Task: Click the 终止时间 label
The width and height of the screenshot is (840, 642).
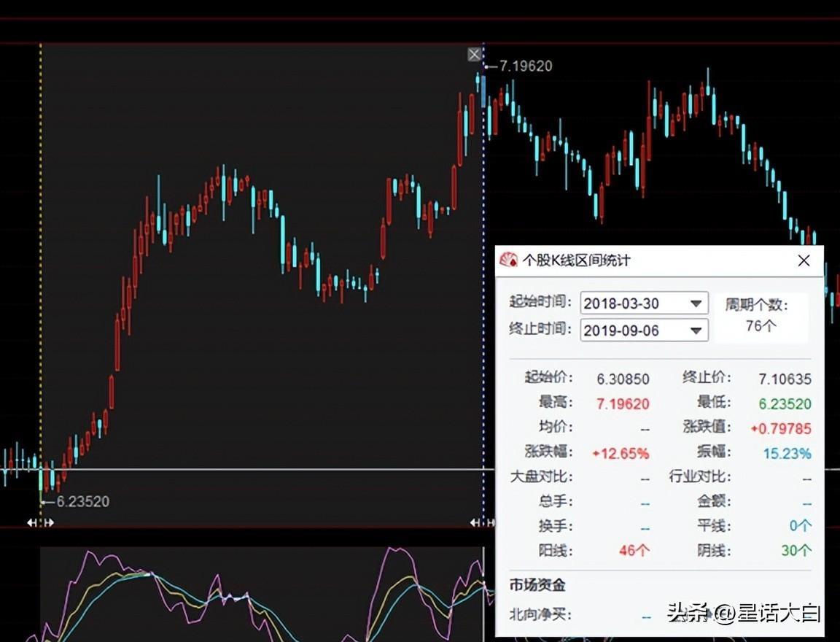Action: click(540, 328)
